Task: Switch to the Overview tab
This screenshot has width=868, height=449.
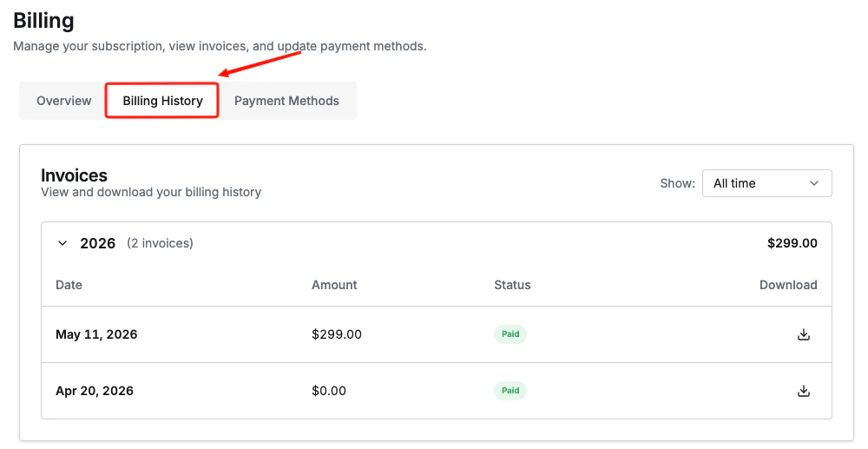Action: coord(63,101)
